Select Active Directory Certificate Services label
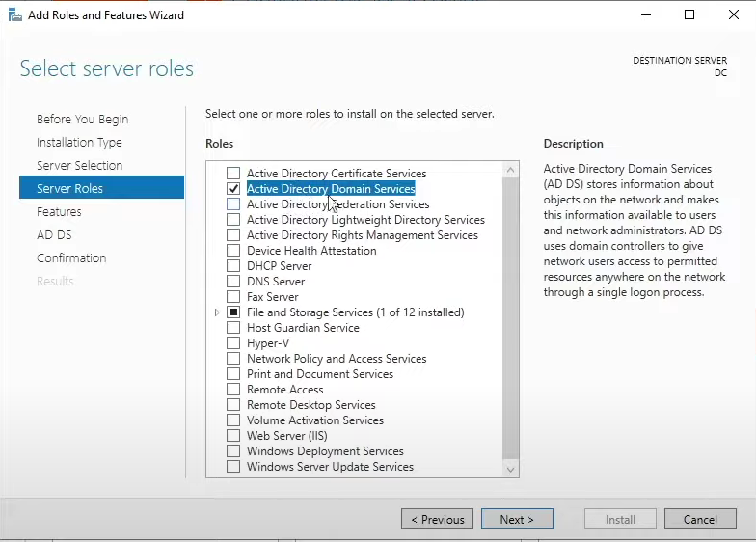Image resolution: width=756 pixels, height=542 pixels. coord(337,174)
